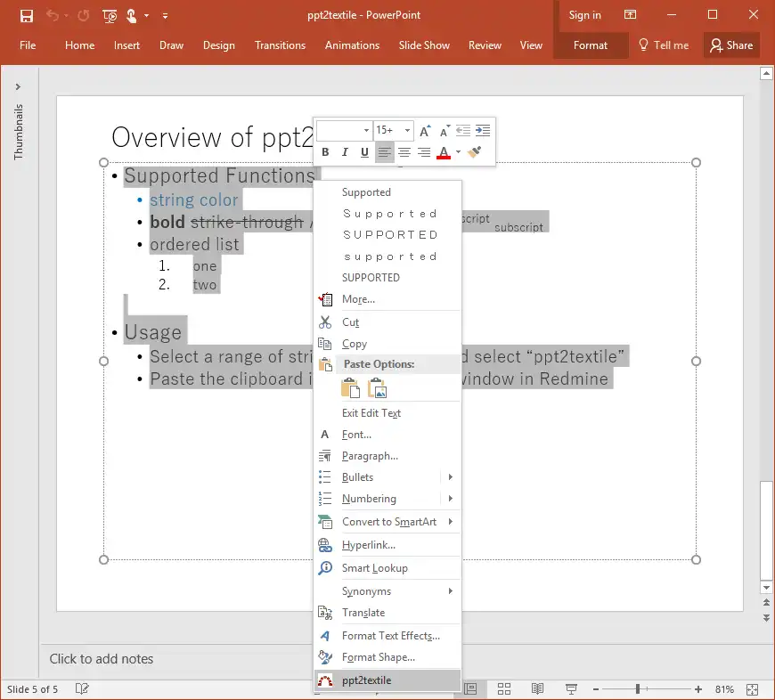Image resolution: width=775 pixels, height=700 pixels.
Task: Toggle Italic in mini toolbar
Action: pyautogui.click(x=345, y=152)
